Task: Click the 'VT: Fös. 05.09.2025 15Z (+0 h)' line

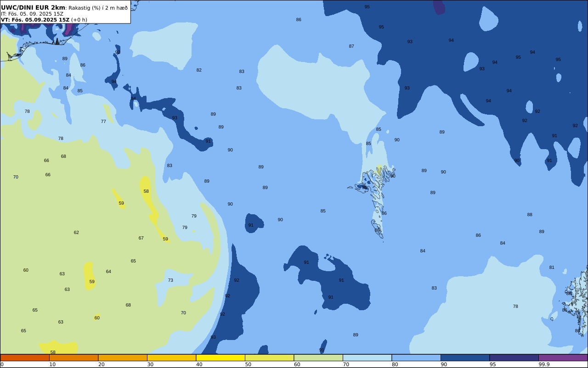Action: (x=44, y=20)
